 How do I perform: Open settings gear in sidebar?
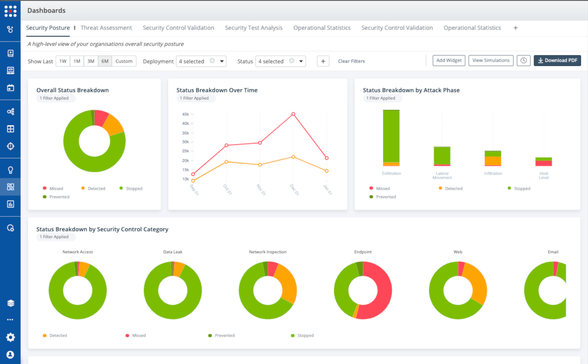coord(10,337)
